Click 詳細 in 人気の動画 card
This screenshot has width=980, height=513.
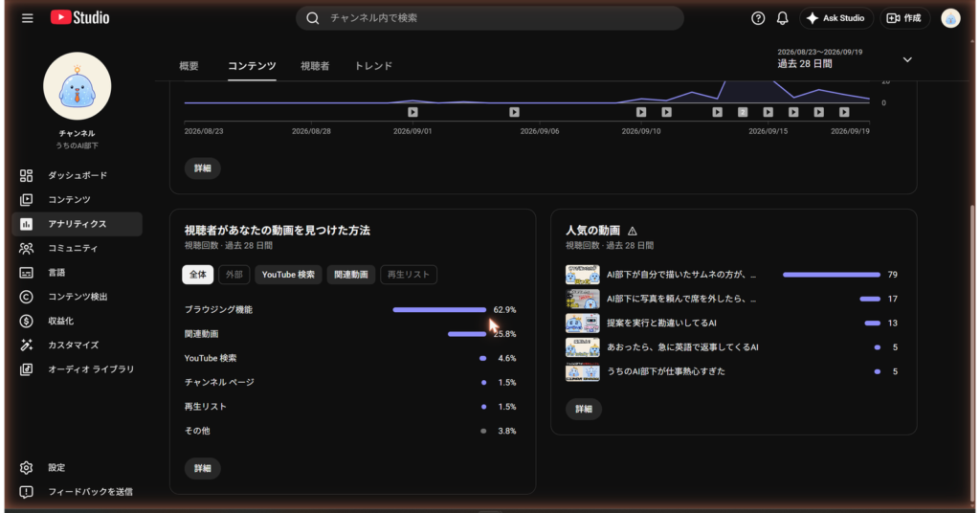(584, 410)
